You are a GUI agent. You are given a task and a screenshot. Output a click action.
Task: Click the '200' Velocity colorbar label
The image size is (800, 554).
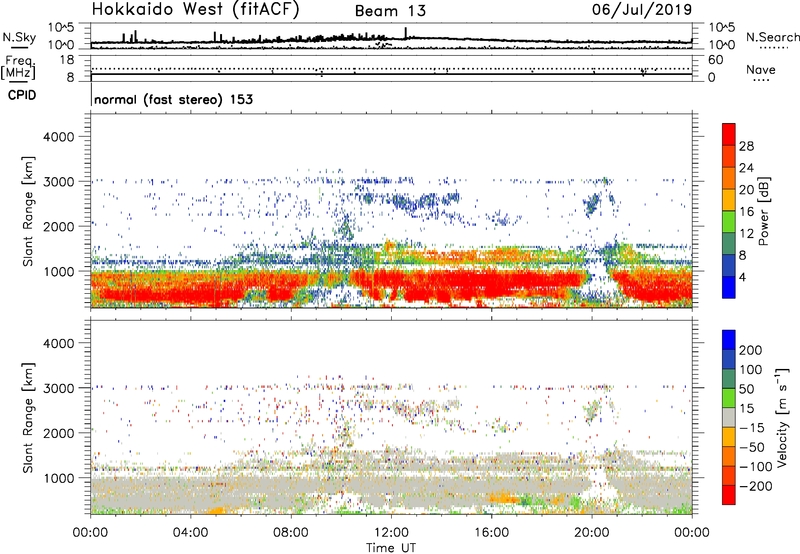[x=751, y=350]
